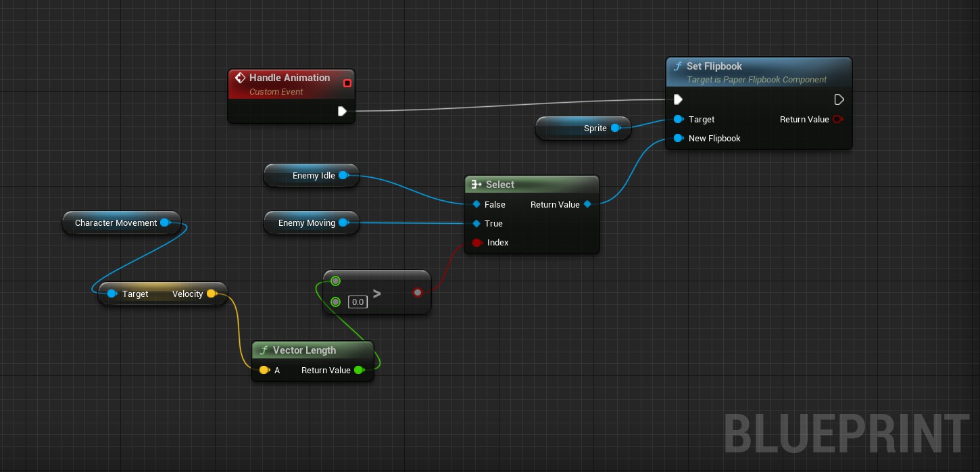Click the New Flipbook input pin
This screenshot has height=472, width=980.
[x=678, y=139]
